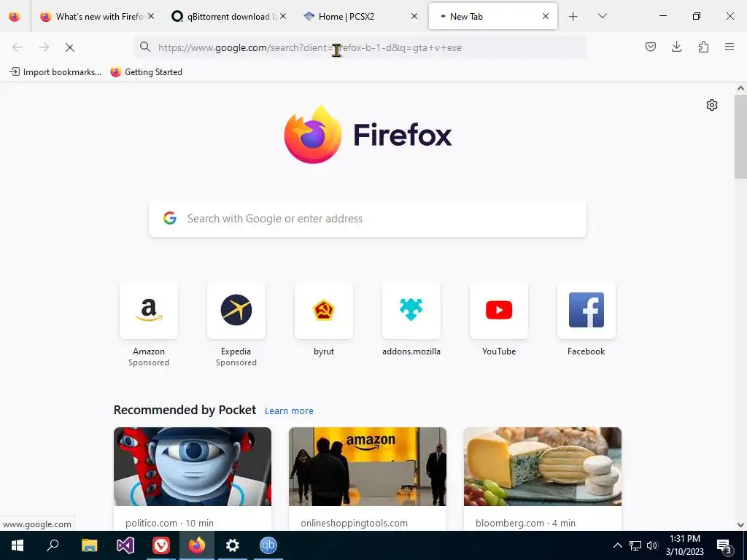Open Windows taskbar search
747x560 pixels.
(53, 545)
